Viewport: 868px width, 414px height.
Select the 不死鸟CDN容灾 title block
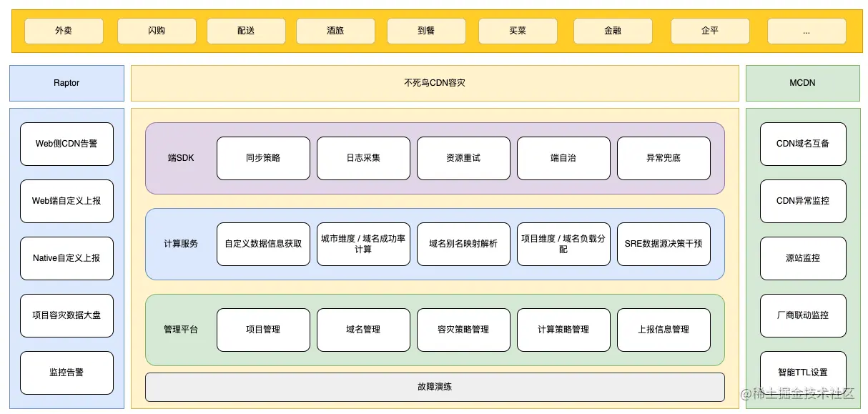point(435,83)
